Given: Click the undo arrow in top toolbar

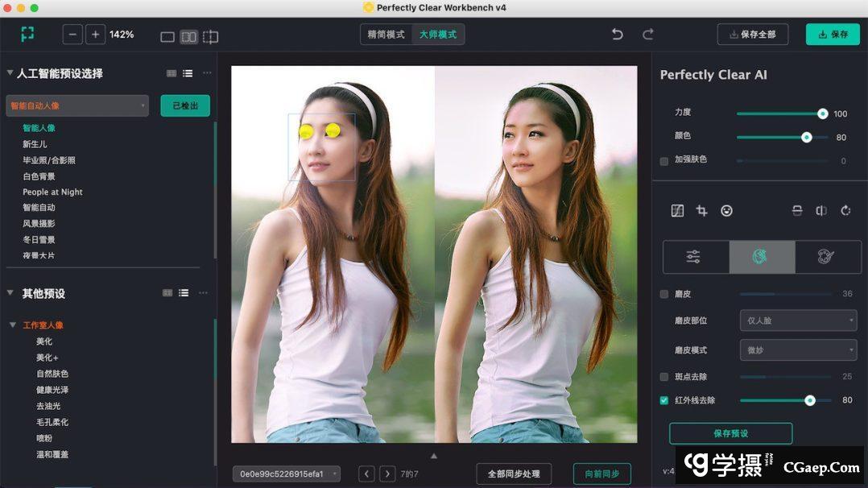Looking at the screenshot, I should tap(618, 35).
